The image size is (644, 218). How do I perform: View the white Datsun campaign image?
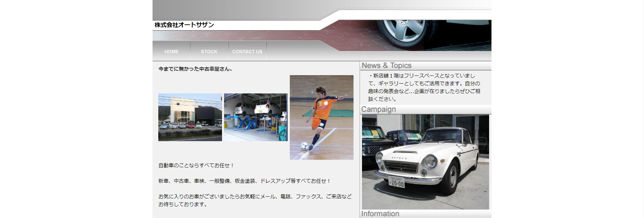[425, 162]
